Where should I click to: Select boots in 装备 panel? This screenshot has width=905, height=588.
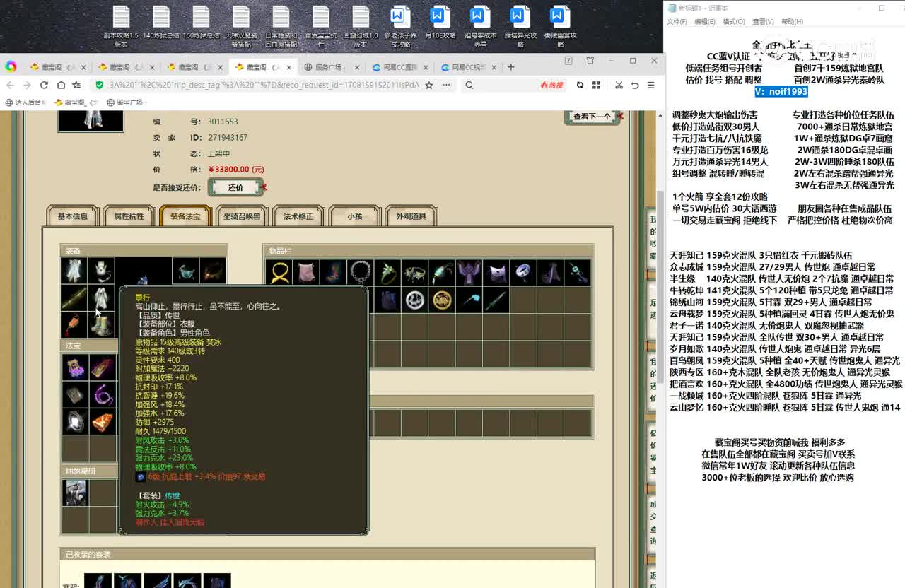102,324
